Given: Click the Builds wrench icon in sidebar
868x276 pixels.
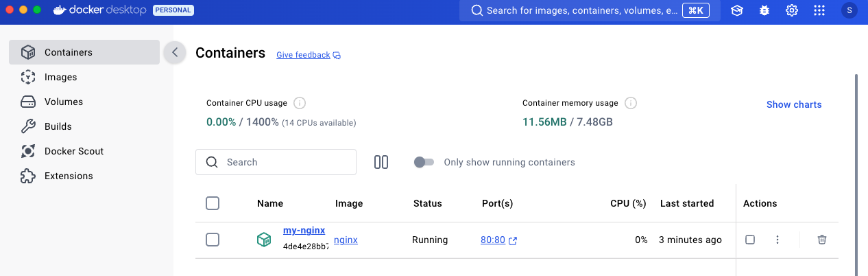Looking at the screenshot, I should [x=28, y=126].
